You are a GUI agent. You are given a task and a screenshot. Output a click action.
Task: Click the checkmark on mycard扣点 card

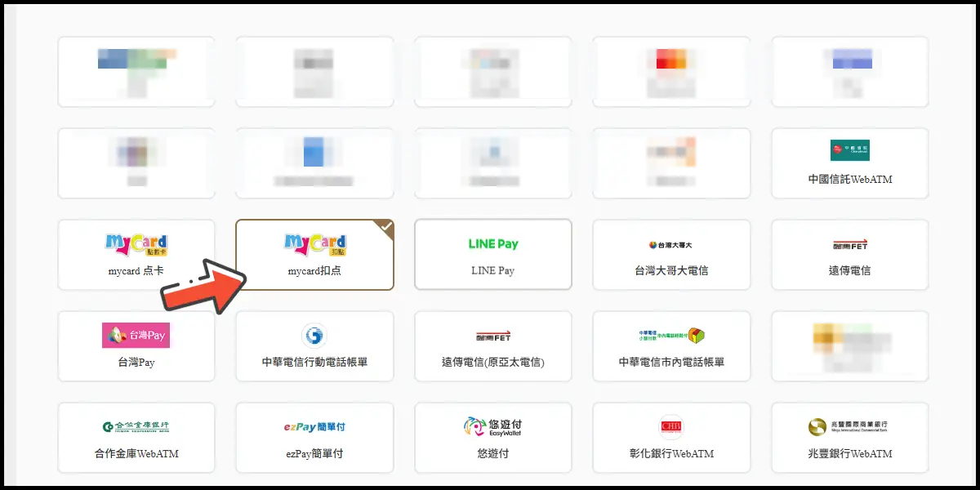click(x=385, y=228)
